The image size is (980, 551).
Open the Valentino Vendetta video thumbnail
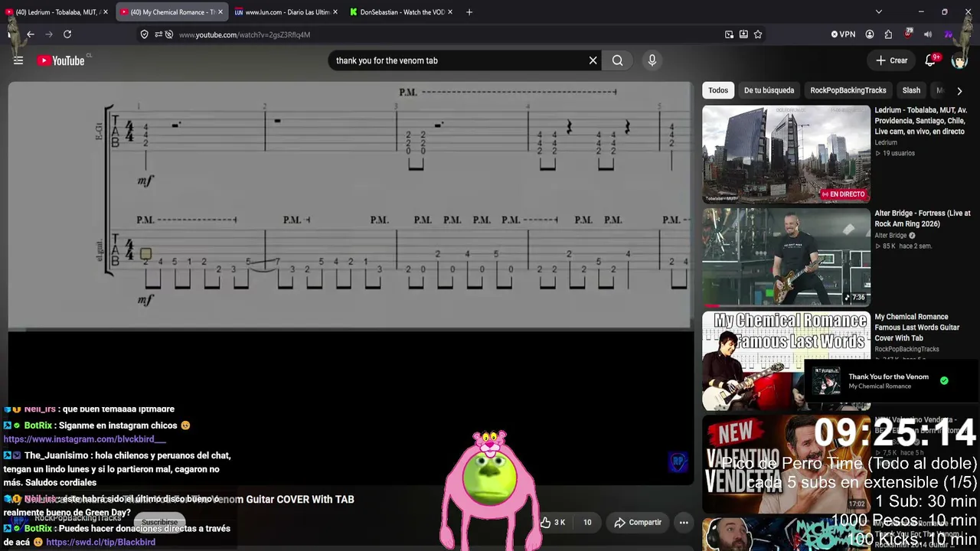point(786,463)
